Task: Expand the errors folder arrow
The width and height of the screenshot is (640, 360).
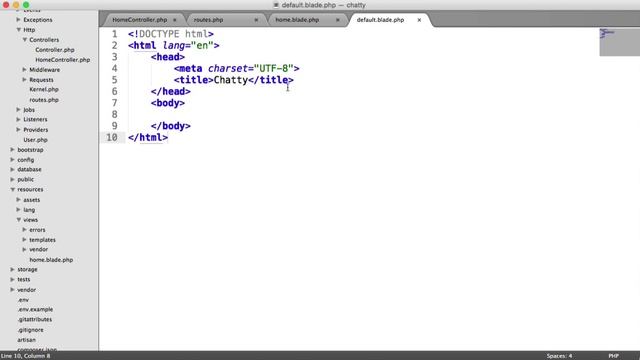Action: point(24,230)
